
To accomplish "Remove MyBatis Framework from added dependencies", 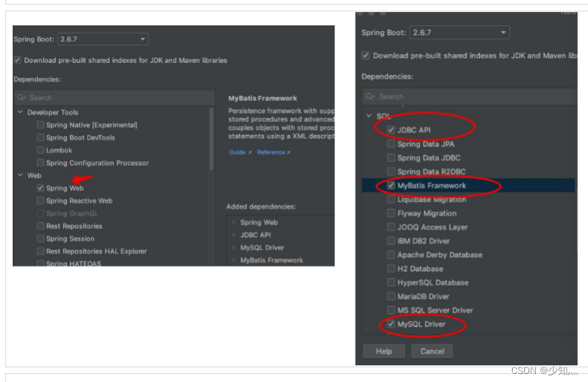I will point(234,260).
